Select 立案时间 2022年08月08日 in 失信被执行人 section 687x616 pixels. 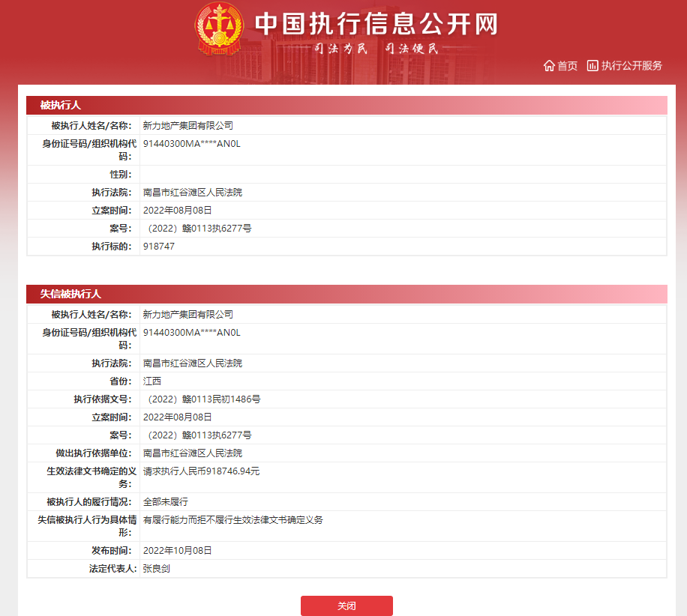point(177,417)
